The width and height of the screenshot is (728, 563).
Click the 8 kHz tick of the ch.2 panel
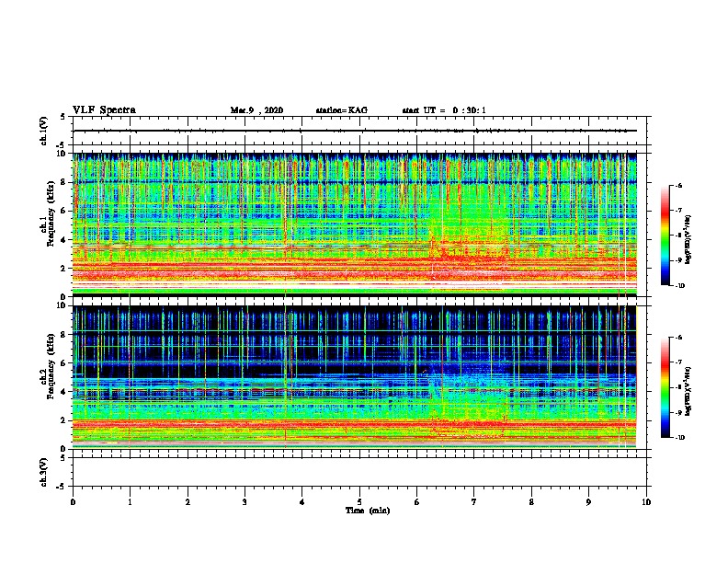click(x=63, y=335)
